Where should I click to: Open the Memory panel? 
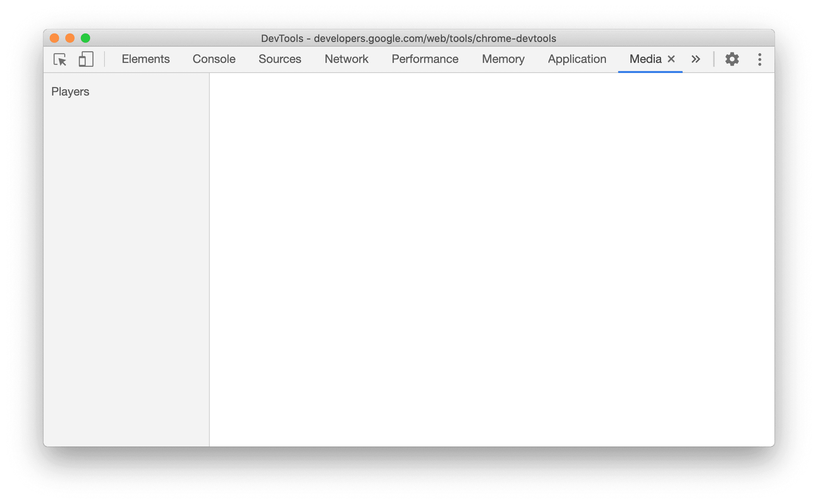coord(502,59)
